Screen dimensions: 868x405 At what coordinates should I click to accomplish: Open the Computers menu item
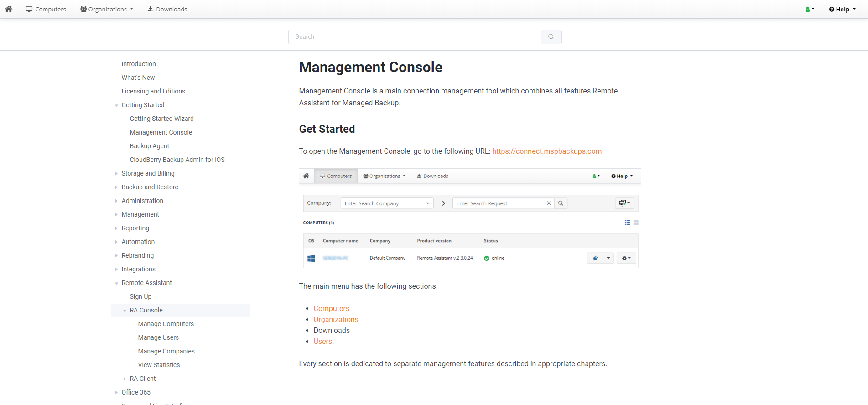click(46, 9)
